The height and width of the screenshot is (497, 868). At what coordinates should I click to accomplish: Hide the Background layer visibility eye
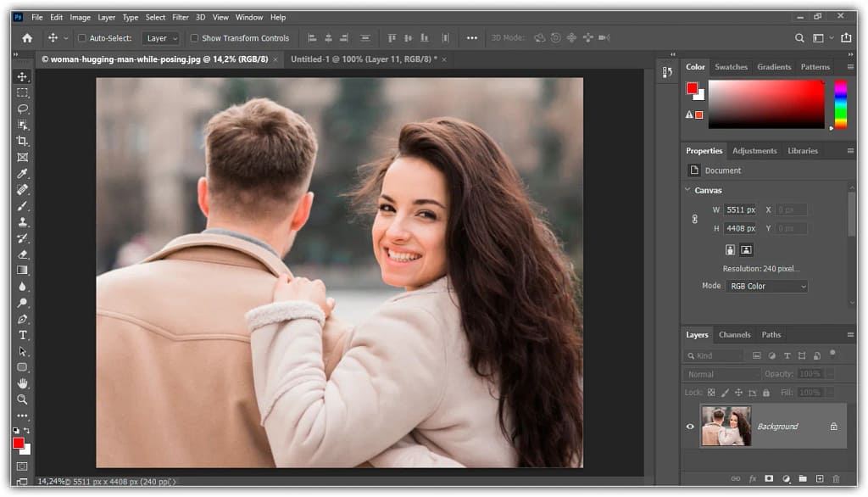point(690,427)
